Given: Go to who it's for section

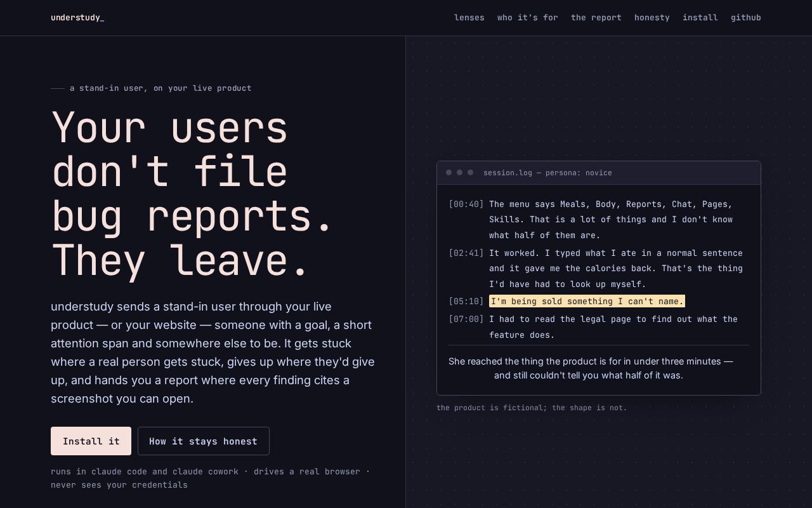Looking at the screenshot, I should [x=528, y=18].
